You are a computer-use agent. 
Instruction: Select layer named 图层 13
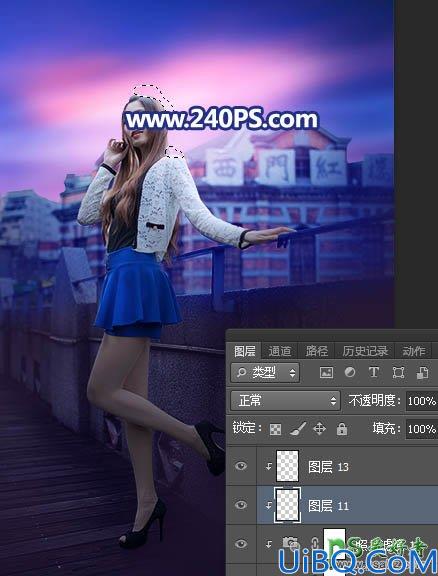(328, 467)
